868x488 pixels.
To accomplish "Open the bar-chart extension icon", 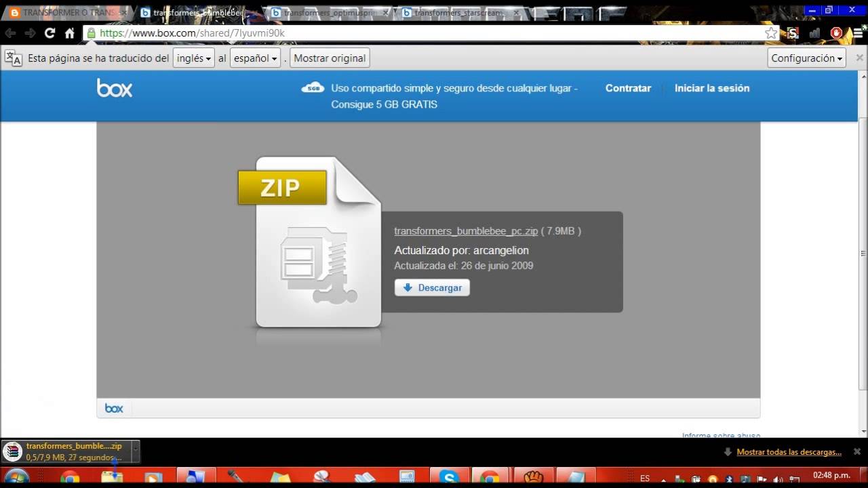I will point(814,33).
